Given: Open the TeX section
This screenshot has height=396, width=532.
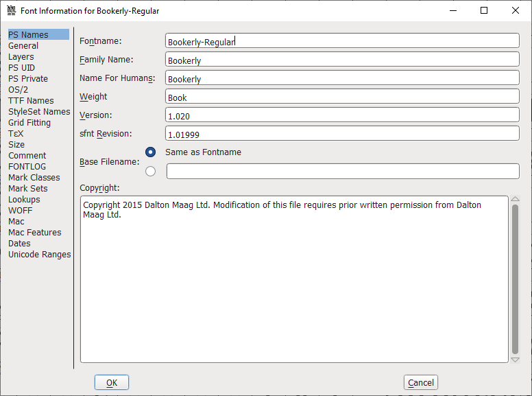Looking at the screenshot, I should 16,133.
